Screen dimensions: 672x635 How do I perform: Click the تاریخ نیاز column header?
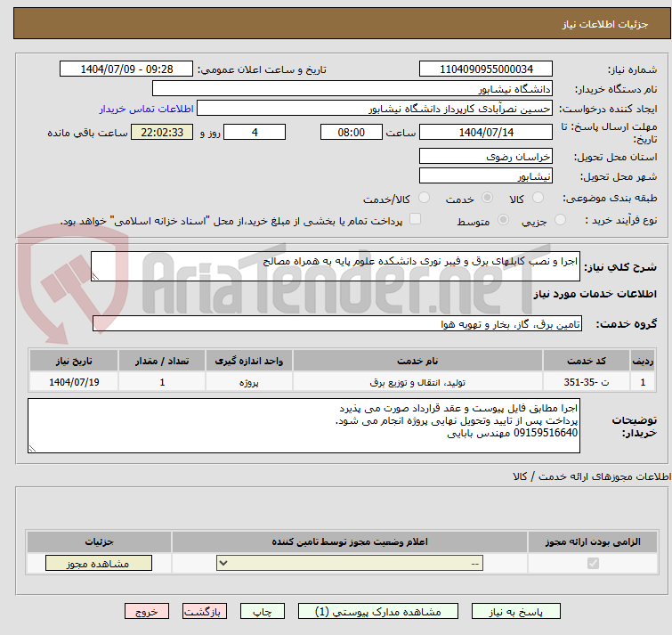point(74,361)
